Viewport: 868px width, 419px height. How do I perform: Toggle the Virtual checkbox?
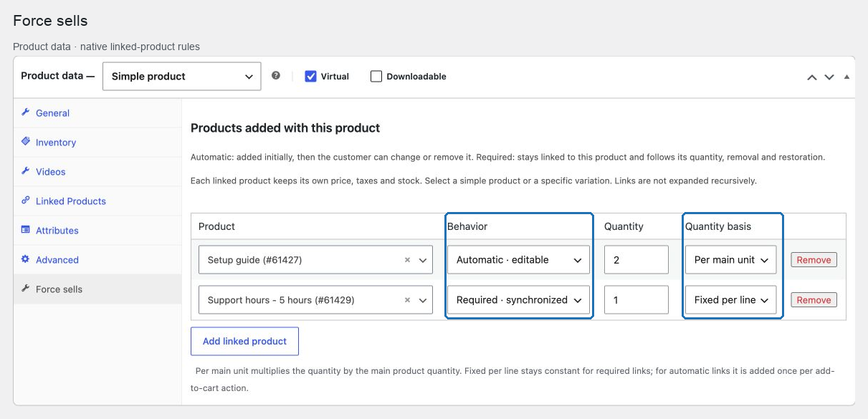(311, 76)
